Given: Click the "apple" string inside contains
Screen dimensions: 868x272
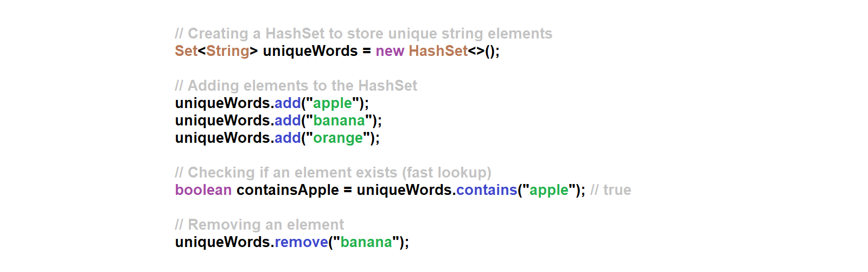Looking at the screenshot, I should click(x=549, y=190).
